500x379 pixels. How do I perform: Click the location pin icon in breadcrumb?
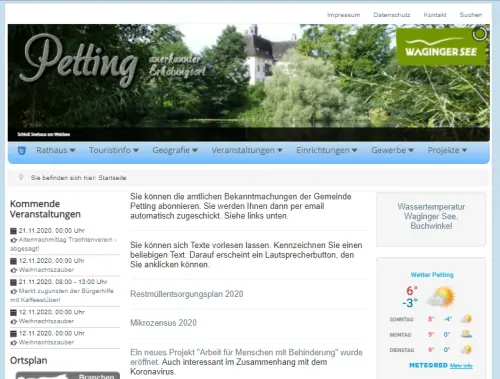click(x=21, y=177)
